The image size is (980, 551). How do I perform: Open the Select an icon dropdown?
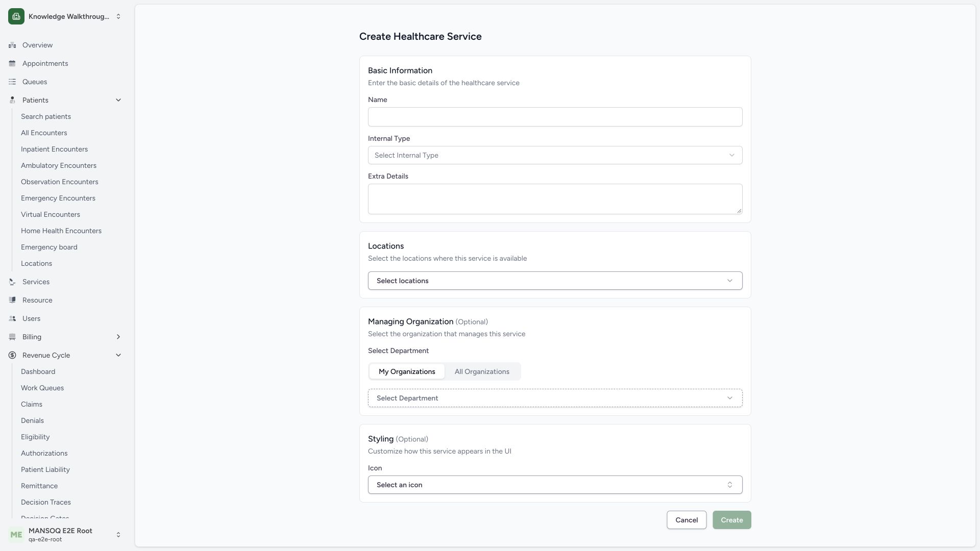tap(555, 485)
